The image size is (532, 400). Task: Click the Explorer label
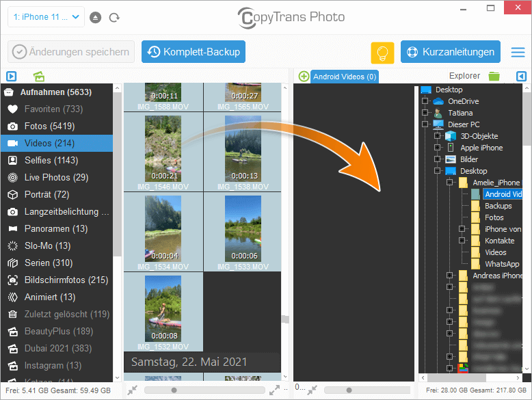pos(464,76)
